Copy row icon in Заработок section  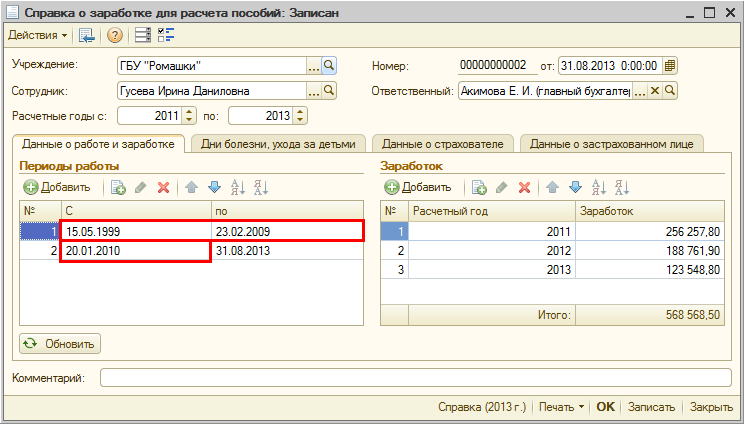coord(479,188)
